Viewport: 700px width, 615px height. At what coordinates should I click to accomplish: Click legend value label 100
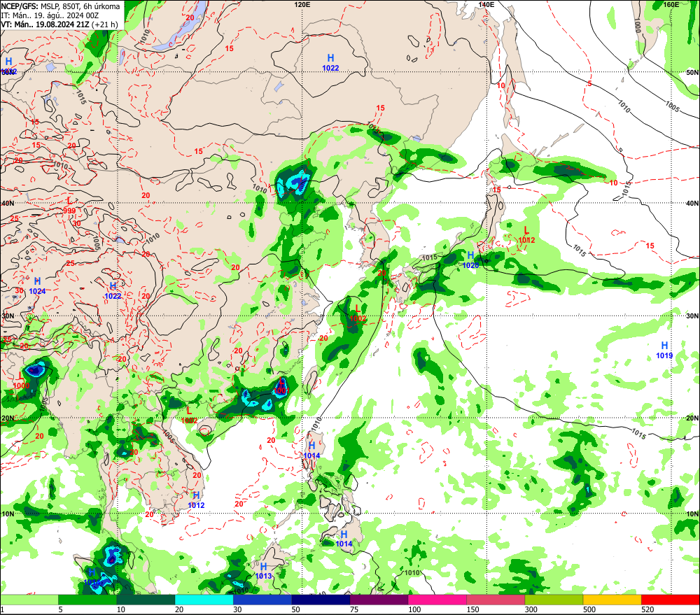pyautogui.click(x=414, y=609)
